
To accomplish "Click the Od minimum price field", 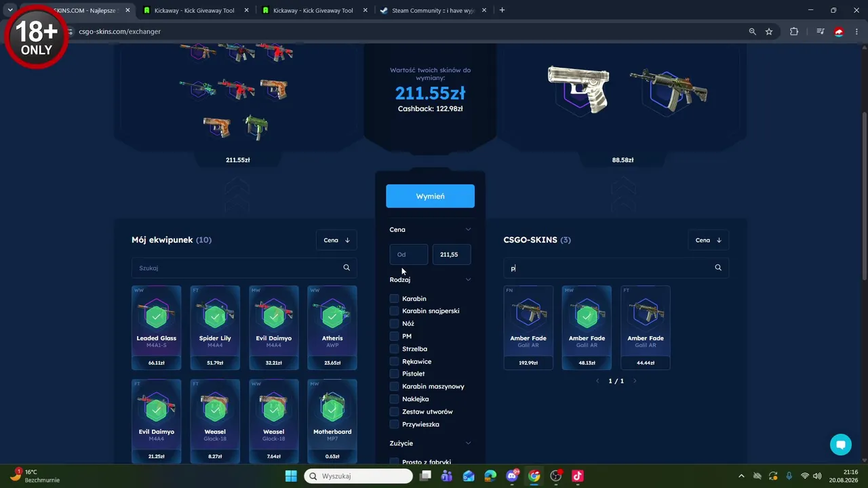I will tap(409, 255).
